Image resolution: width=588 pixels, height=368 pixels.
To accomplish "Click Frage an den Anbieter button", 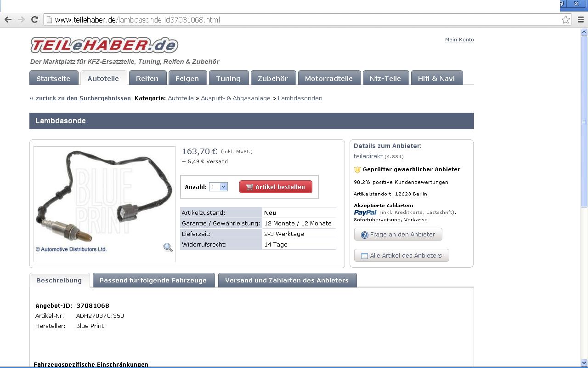I will [398, 235].
